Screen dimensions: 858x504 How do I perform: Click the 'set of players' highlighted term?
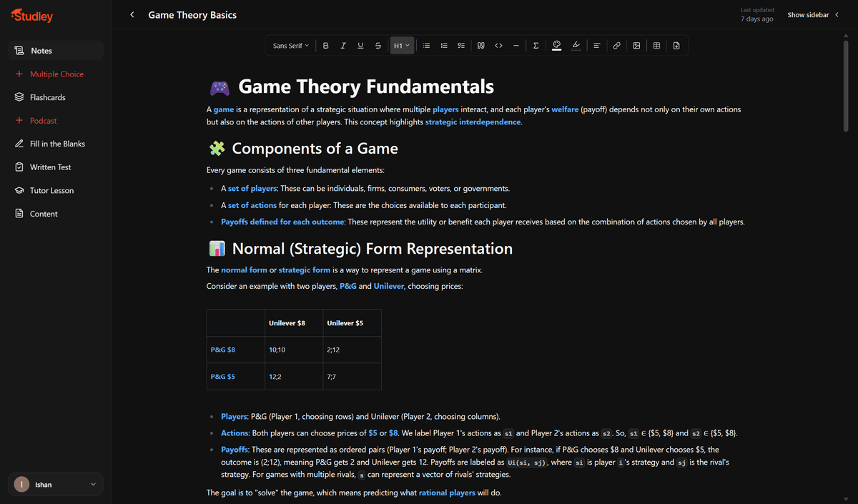pyautogui.click(x=252, y=189)
